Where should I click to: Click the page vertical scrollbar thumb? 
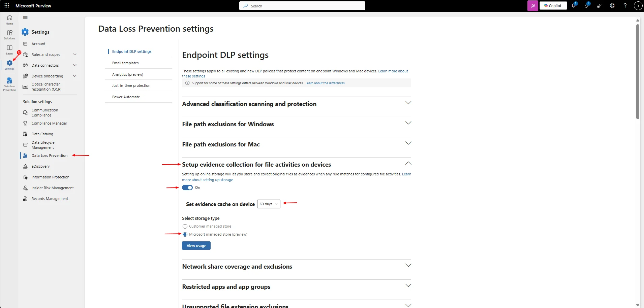[638, 71]
